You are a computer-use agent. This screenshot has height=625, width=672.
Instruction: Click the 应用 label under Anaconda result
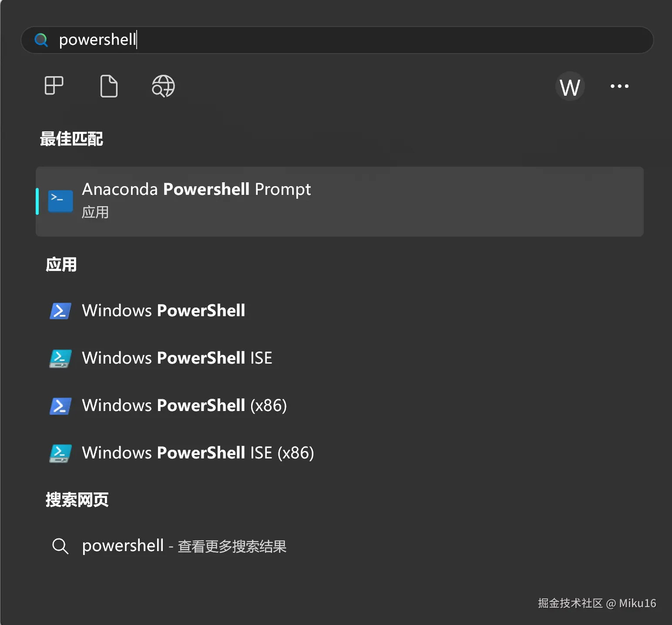95,213
